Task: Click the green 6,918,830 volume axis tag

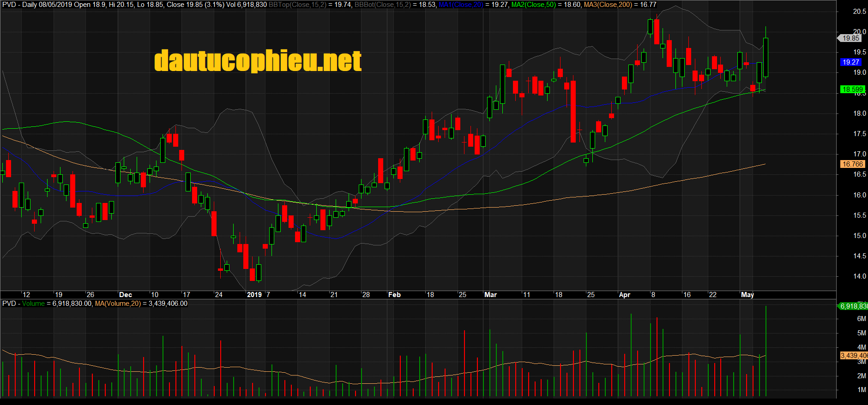Action: coord(853,306)
